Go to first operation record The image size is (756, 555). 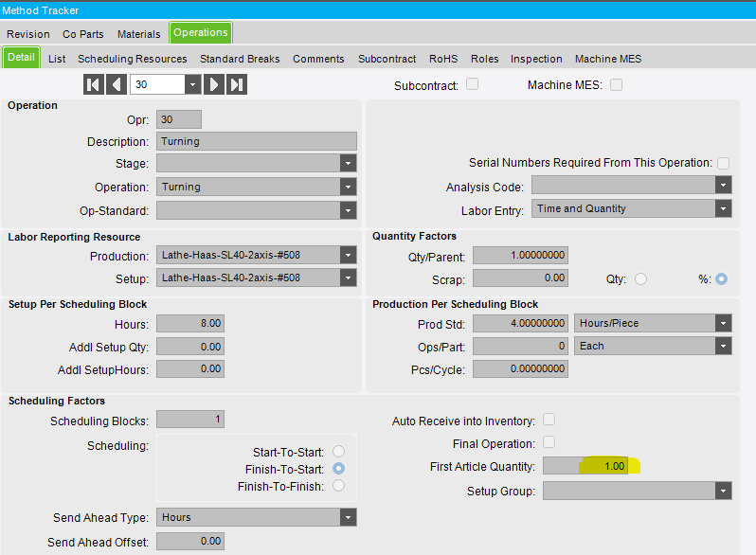coord(94,85)
